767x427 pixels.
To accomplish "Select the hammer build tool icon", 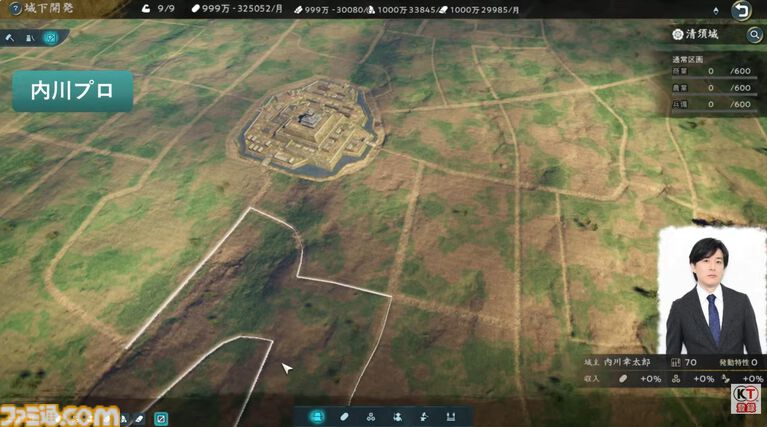I will pos(9,38).
